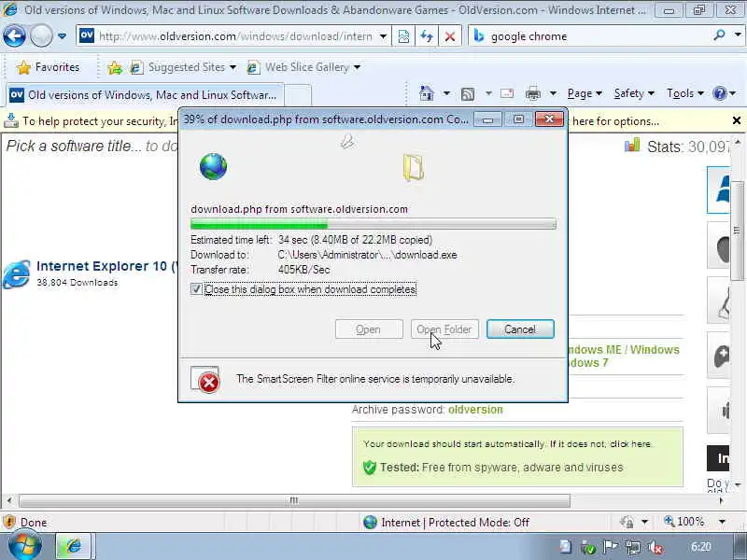Click the Open button in download dialog
This screenshot has height=560, width=747.
369,329
